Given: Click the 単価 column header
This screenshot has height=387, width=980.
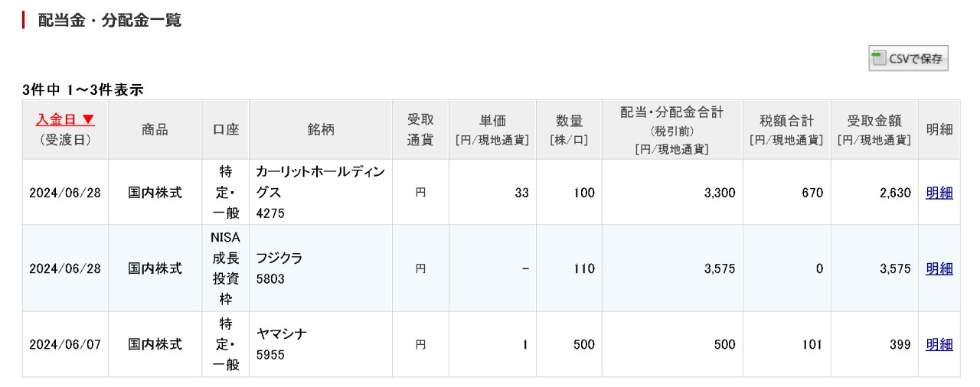Looking at the screenshot, I should [492, 129].
